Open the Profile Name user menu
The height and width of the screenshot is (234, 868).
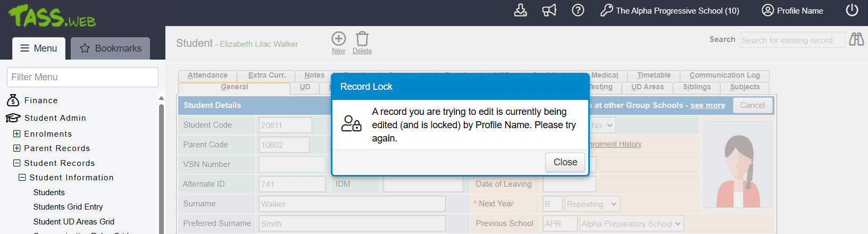click(792, 11)
